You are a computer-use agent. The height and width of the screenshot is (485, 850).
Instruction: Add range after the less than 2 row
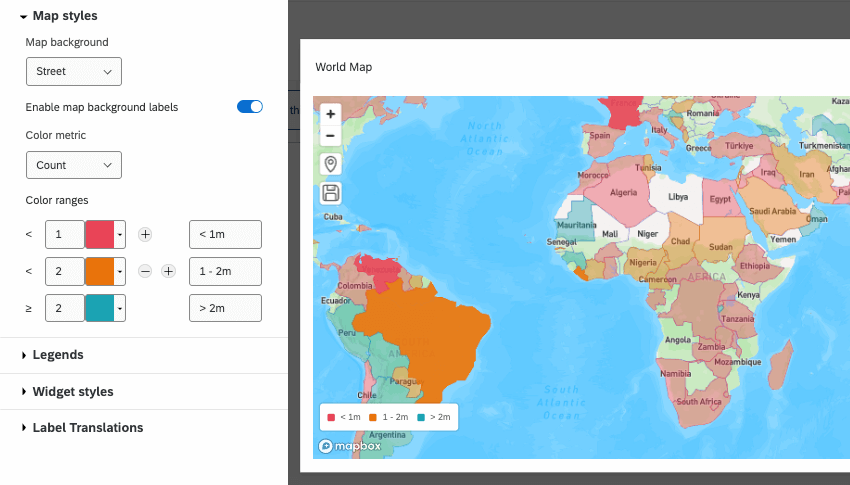pyautogui.click(x=169, y=271)
